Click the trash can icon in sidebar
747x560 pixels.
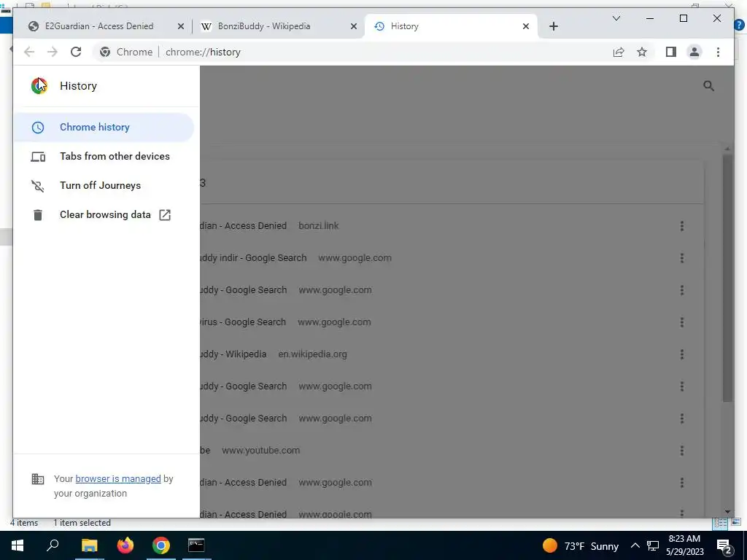(38, 215)
